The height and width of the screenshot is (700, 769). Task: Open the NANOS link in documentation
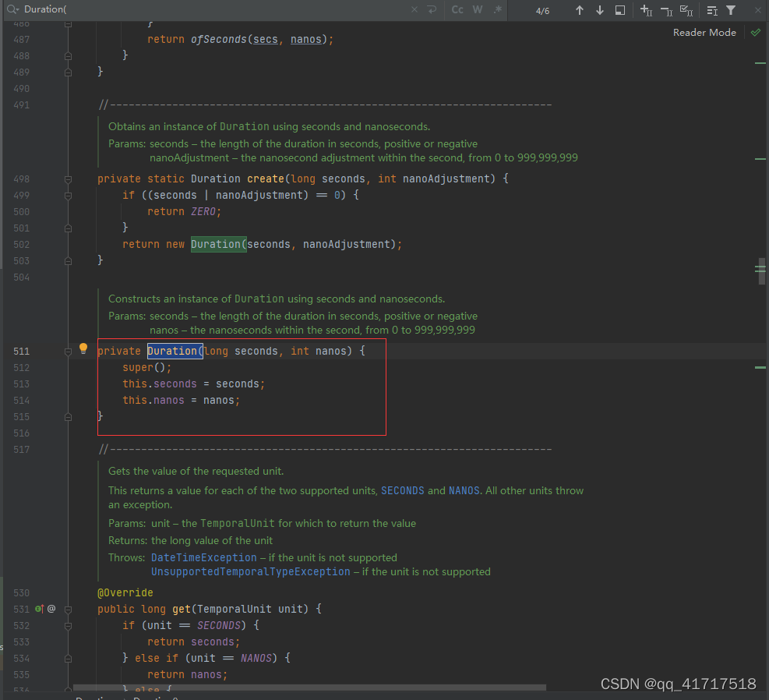464,490
